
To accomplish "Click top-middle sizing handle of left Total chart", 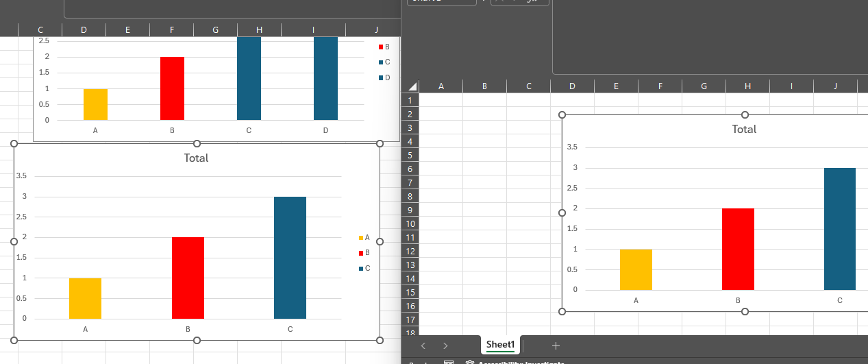I will (x=197, y=143).
